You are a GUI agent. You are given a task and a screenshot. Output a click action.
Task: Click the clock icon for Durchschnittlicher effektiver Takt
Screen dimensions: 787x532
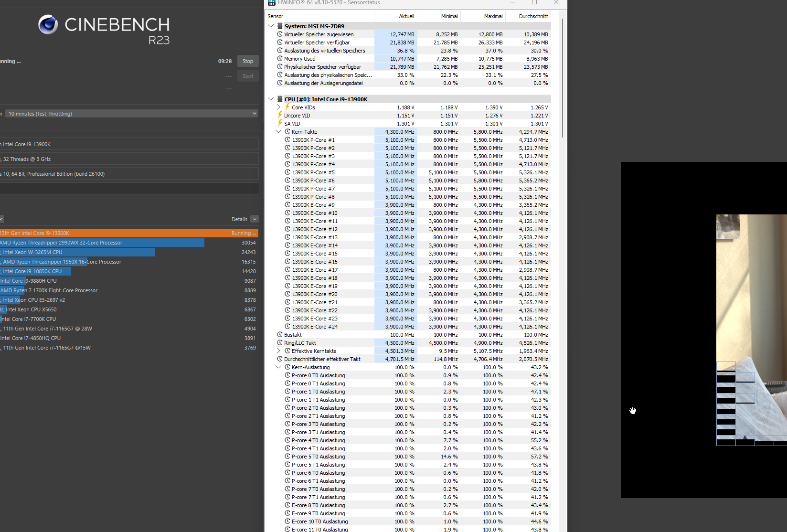tap(280, 359)
